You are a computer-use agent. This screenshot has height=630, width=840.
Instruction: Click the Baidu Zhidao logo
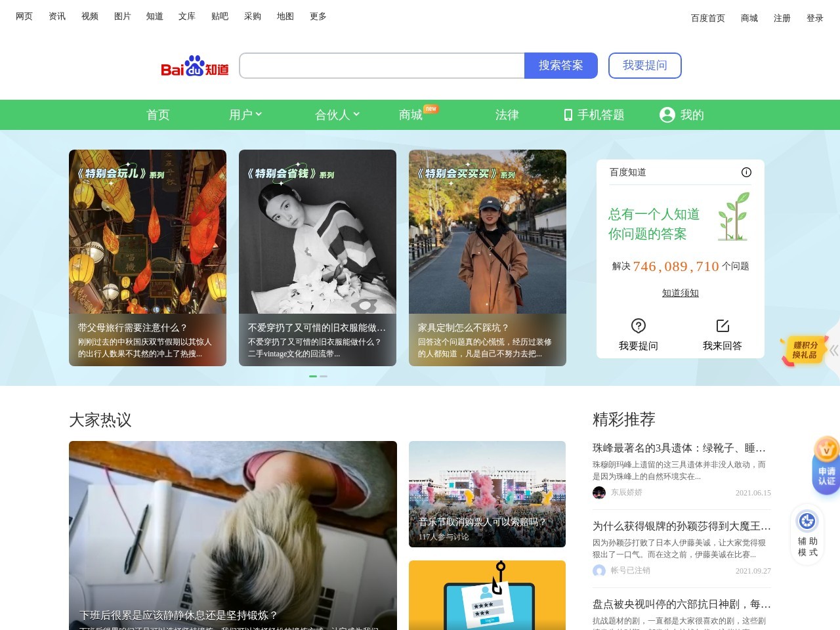tap(194, 66)
